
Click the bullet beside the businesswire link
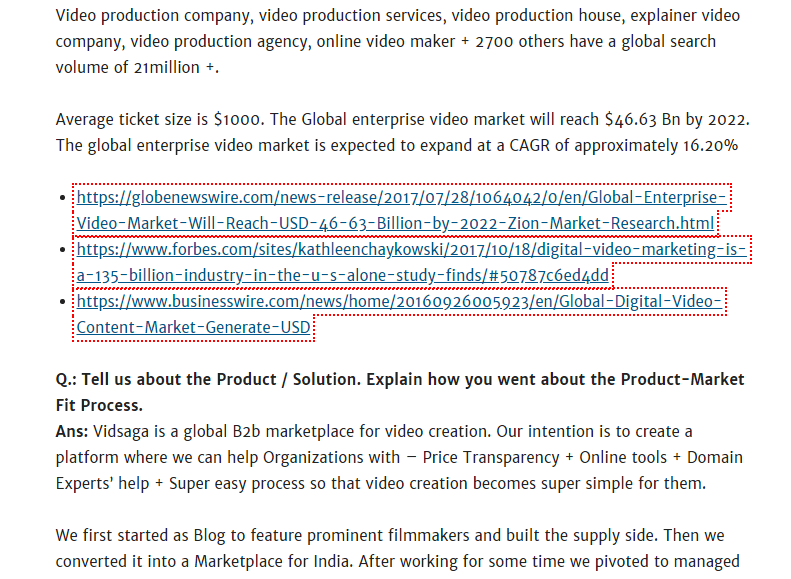[x=66, y=302]
